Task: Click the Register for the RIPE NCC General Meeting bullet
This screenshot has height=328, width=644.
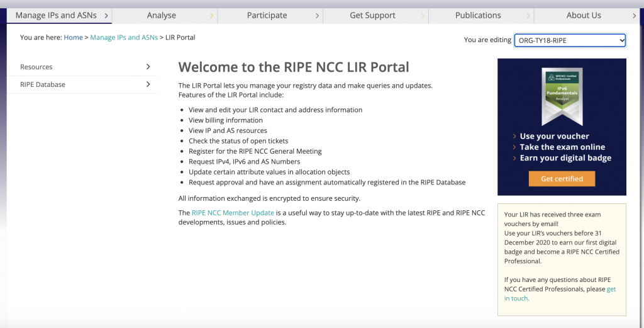Action: coord(255,151)
